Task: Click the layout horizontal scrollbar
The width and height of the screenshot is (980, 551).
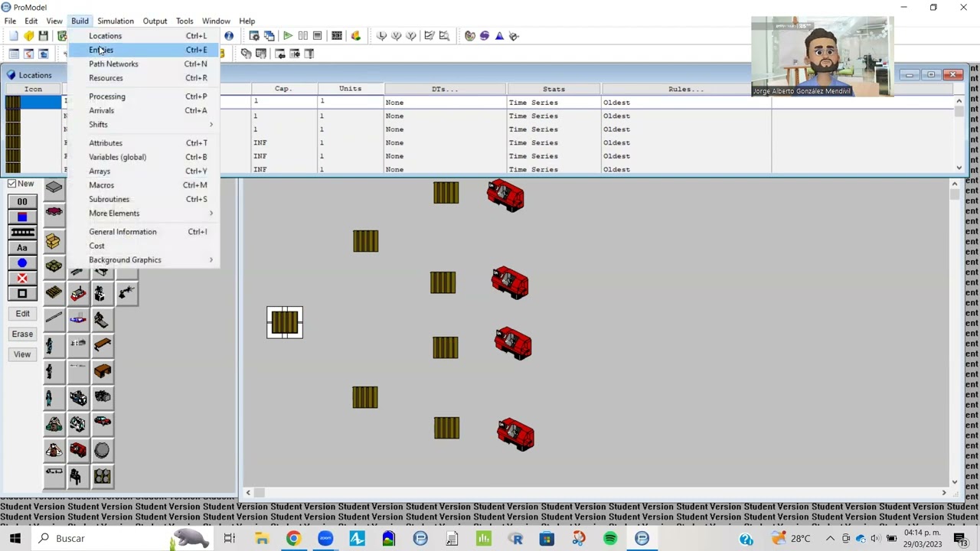Action: (x=596, y=493)
